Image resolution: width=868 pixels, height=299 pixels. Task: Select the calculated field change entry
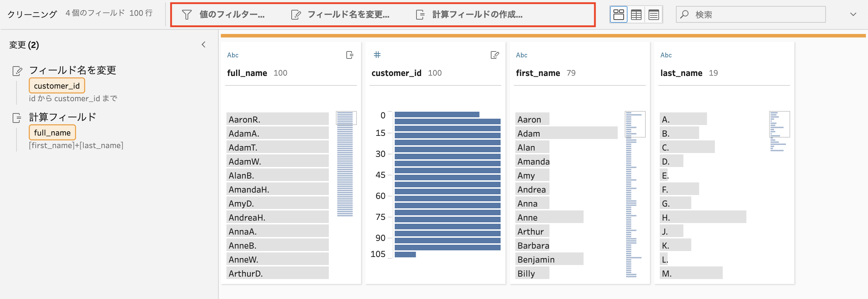(x=63, y=117)
